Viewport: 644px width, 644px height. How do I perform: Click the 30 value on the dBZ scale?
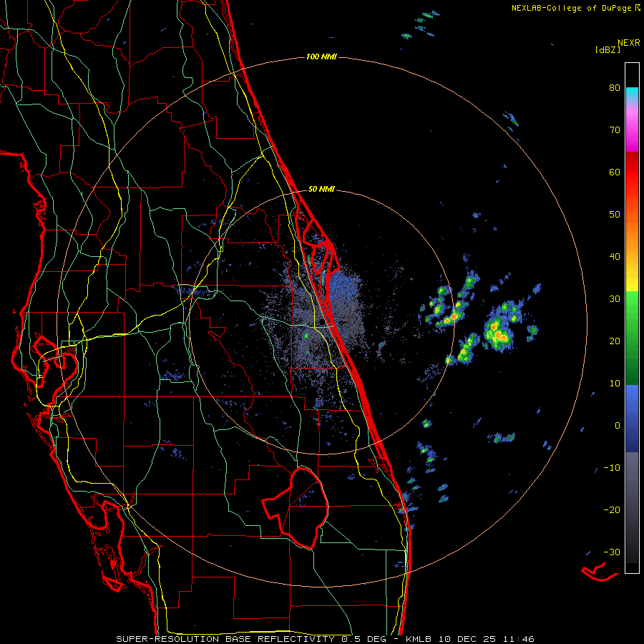[615, 299]
